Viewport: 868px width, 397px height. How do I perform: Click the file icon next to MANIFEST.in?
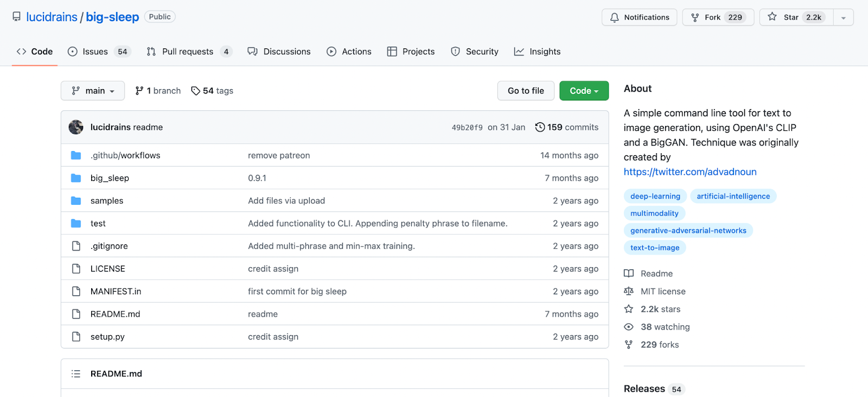(76, 292)
